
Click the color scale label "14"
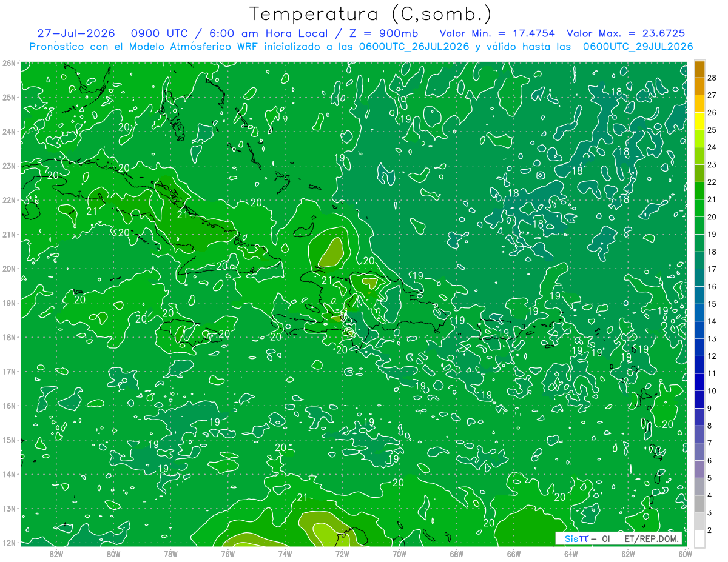(x=712, y=321)
